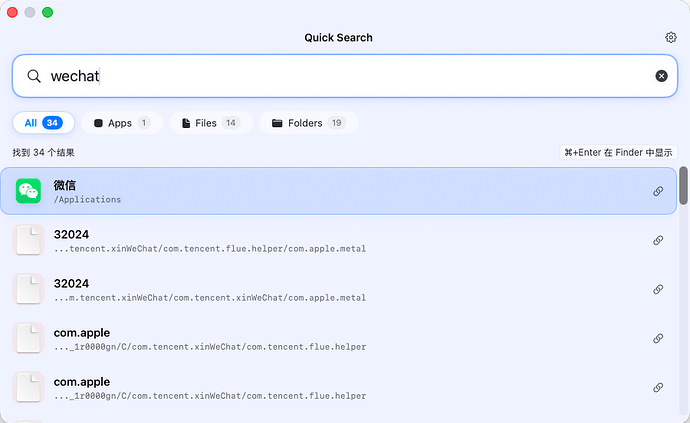The width and height of the screenshot is (690, 423).
Task: Click the WeChat green app icon
Action: (29, 191)
